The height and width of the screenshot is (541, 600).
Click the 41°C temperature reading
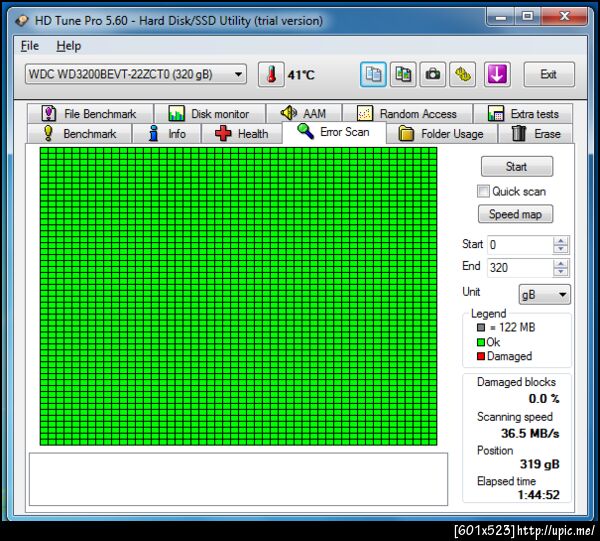(302, 75)
